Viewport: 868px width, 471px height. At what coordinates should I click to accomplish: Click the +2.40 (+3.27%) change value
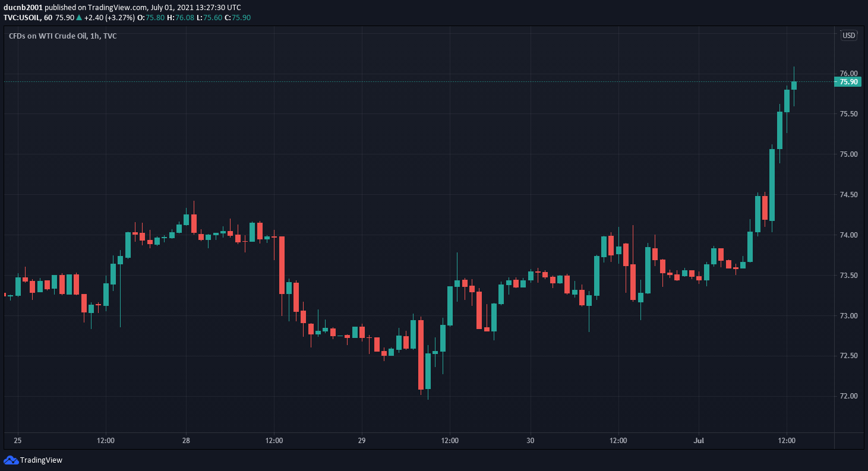(x=109, y=17)
